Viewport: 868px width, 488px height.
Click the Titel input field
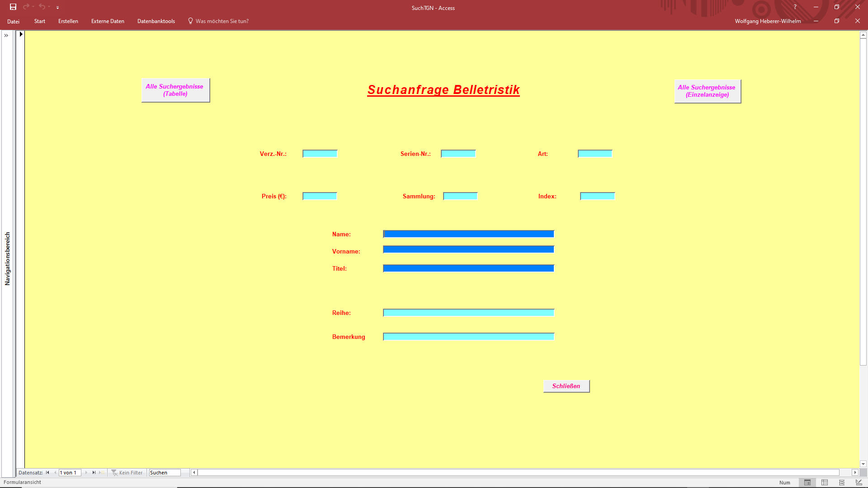468,268
